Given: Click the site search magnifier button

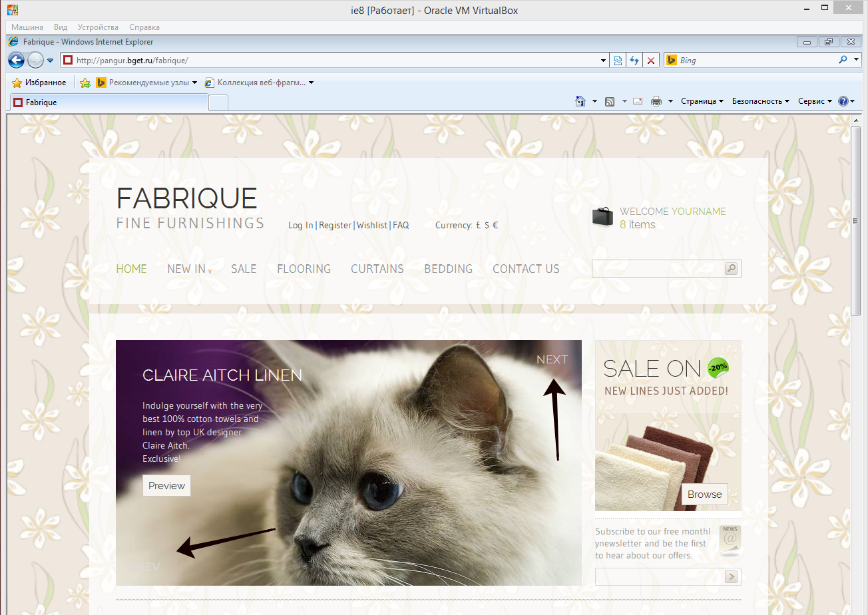Looking at the screenshot, I should (732, 268).
